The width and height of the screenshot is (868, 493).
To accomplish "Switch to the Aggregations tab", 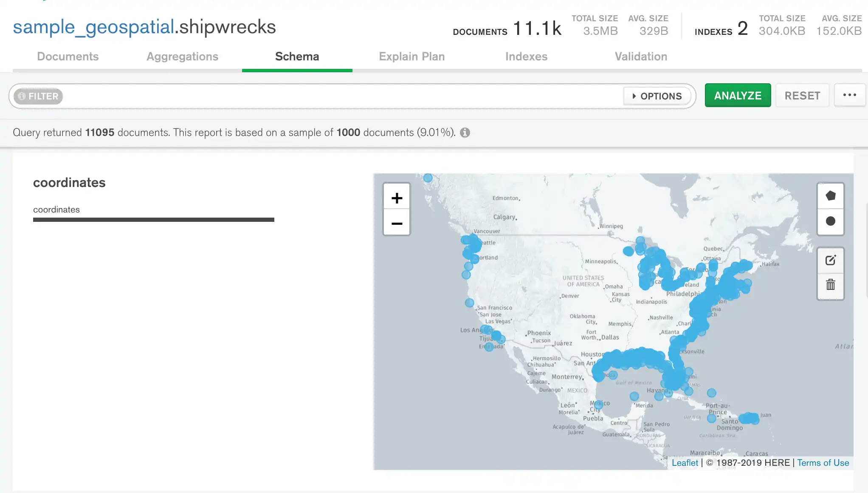I will 182,56.
